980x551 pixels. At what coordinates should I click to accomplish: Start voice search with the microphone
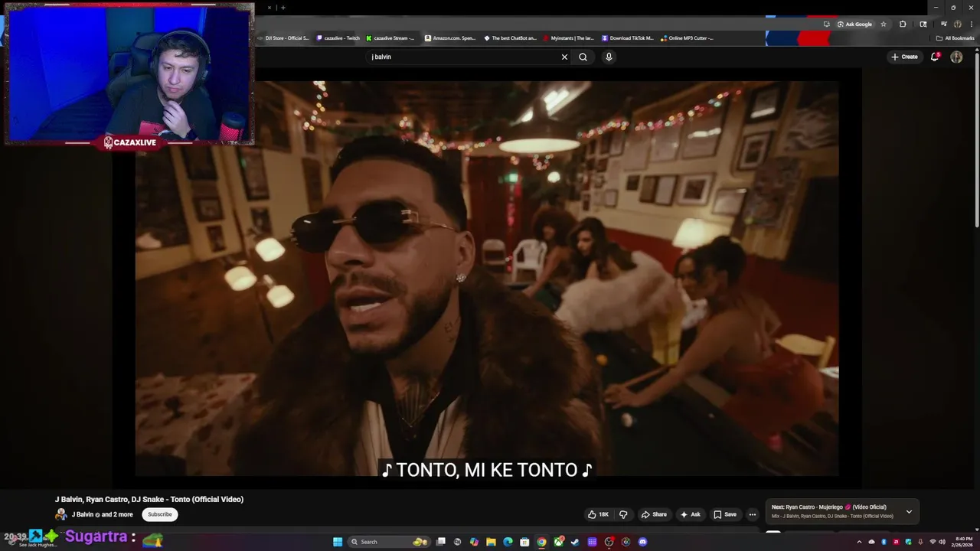tap(609, 57)
